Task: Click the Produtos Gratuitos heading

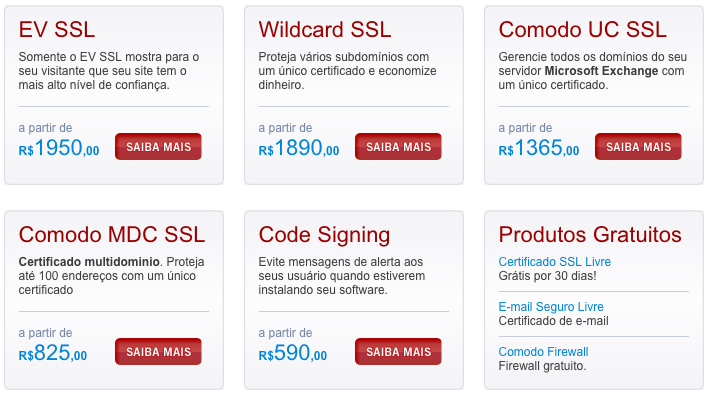Action: (x=590, y=234)
